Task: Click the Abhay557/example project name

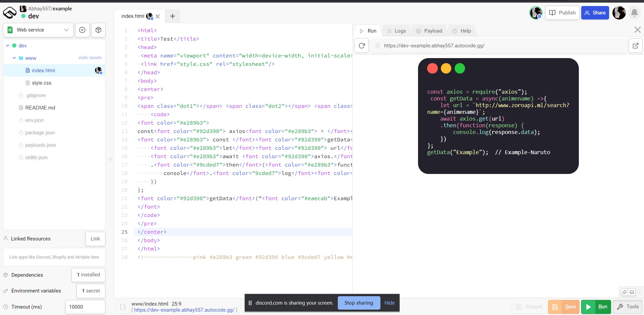Action: coord(50,9)
